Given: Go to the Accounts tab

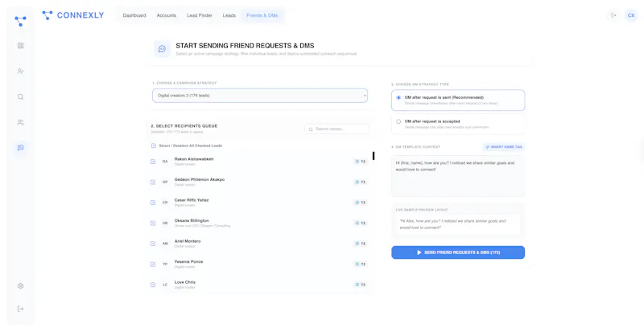Looking at the screenshot, I should [167, 15].
